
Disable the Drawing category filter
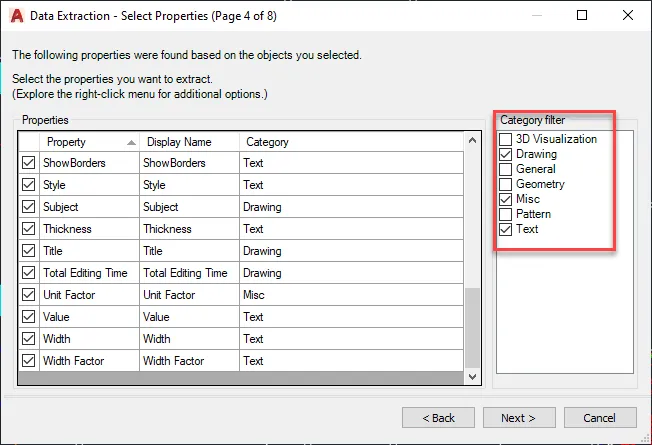click(505, 154)
